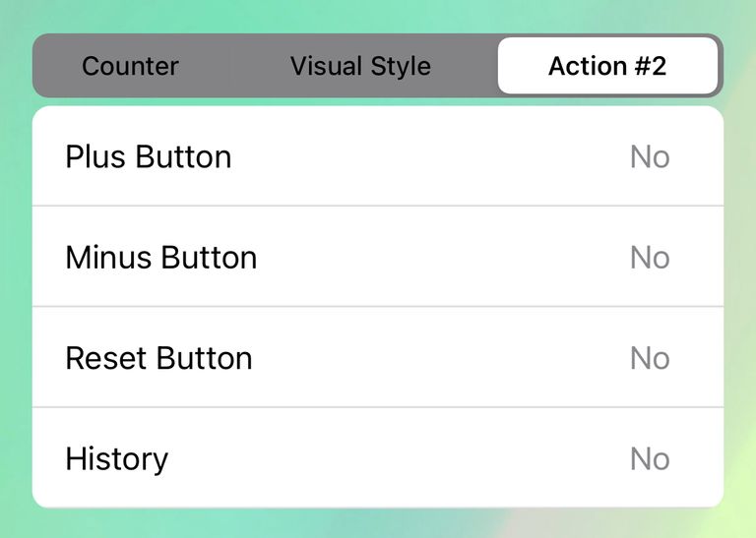Click the word Style in segmented control
Viewport: 756px width, 538px height.
(x=402, y=67)
